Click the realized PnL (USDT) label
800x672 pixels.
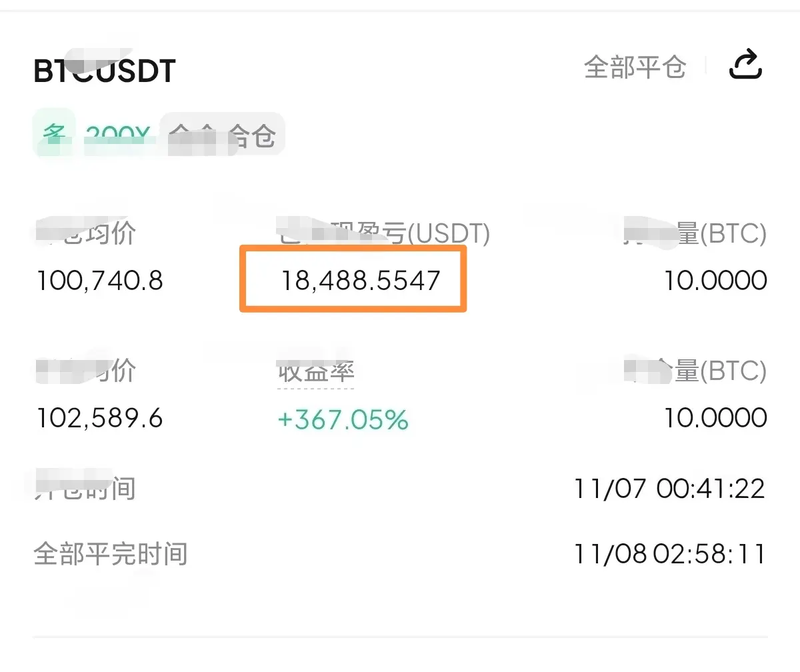[x=383, y=234]
